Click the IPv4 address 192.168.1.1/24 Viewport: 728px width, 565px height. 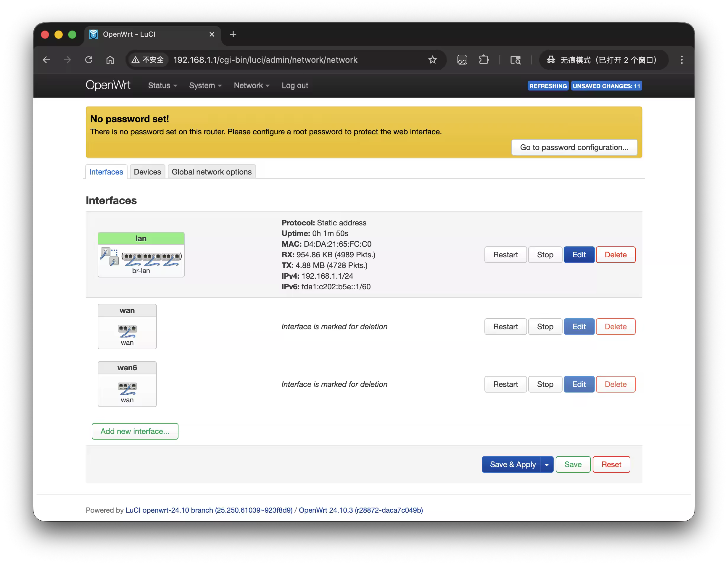tap(327, 276)
